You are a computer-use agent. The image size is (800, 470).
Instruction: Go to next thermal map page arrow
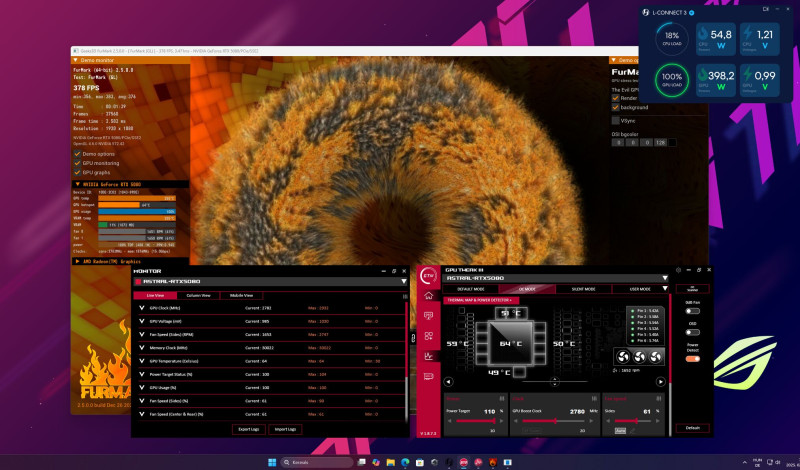point(660,382)
